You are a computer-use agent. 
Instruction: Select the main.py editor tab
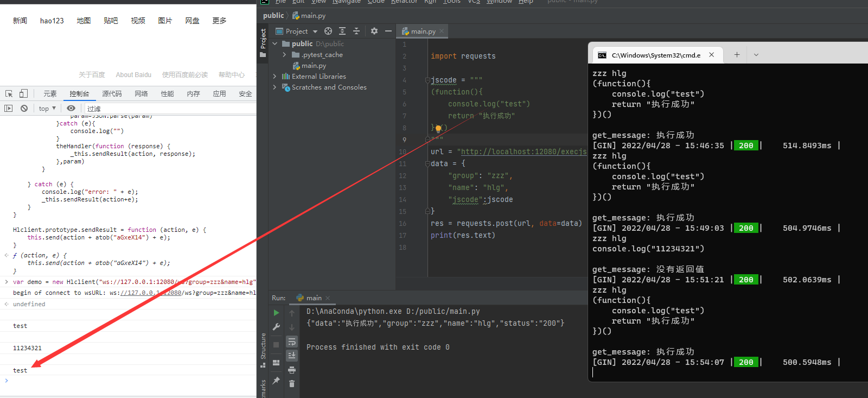pos(423,31)
